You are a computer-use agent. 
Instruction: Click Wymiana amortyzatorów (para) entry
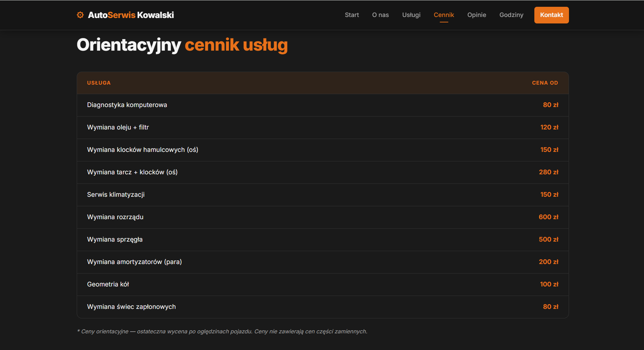pyautogui.click(x=134, y=262)
